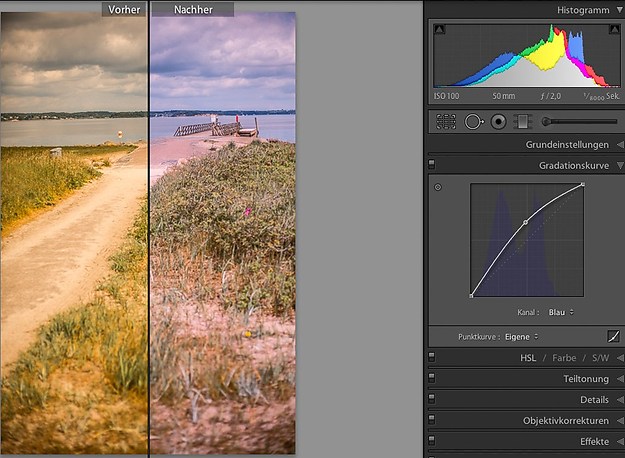Toggle the point curve edit button

(613, 336)
